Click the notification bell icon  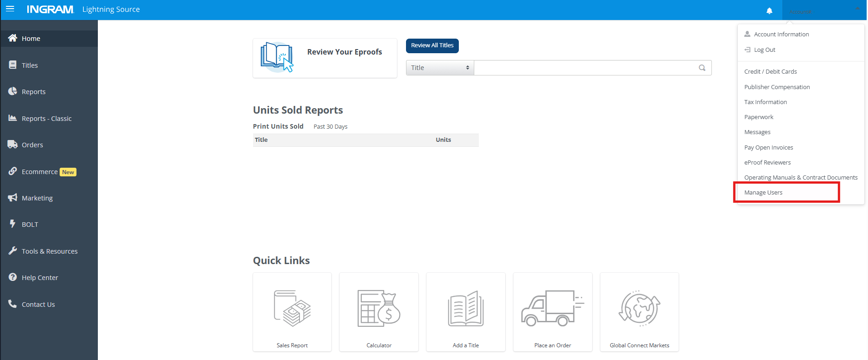click(769, 11)
